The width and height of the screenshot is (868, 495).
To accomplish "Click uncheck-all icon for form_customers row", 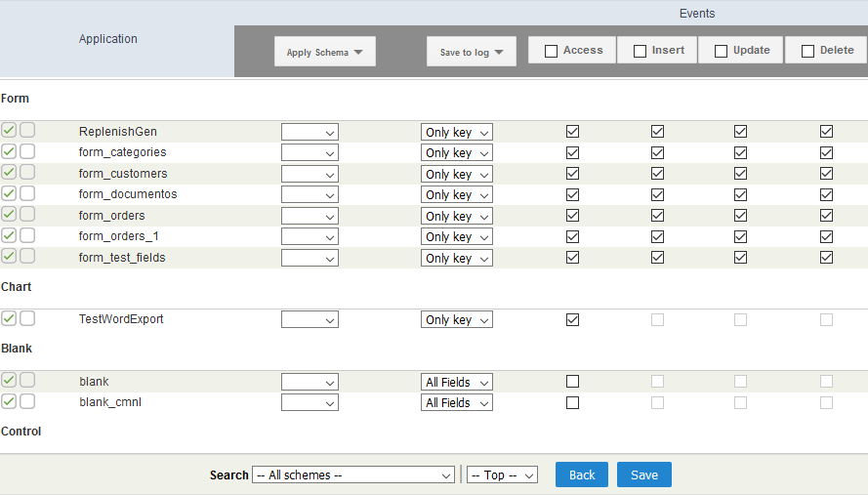I will point(27,172).
